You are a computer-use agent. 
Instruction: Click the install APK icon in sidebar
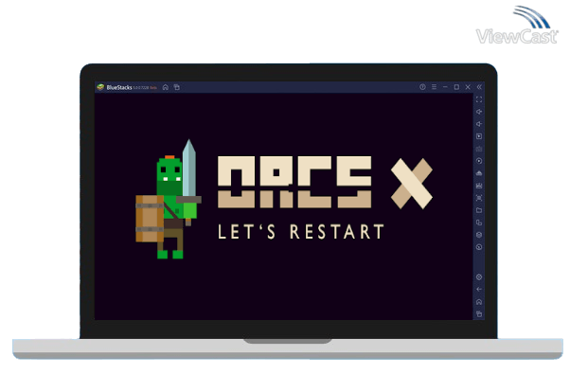coord(479,173)
